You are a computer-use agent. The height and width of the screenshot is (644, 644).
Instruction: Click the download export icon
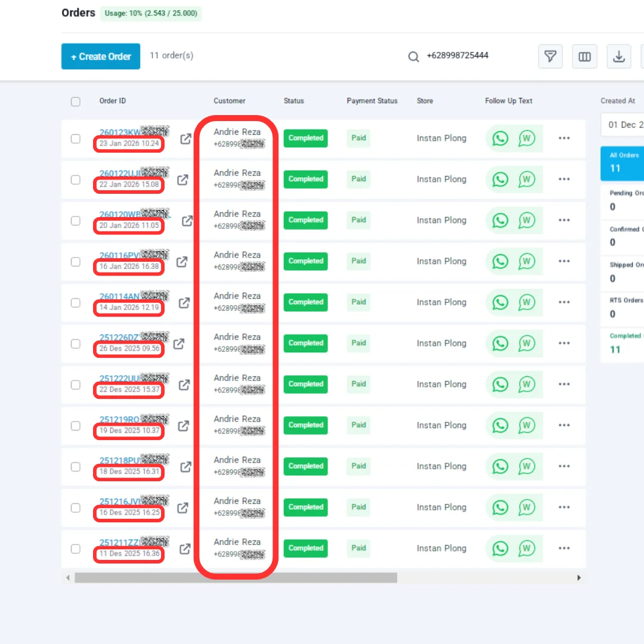pos(619,57)
